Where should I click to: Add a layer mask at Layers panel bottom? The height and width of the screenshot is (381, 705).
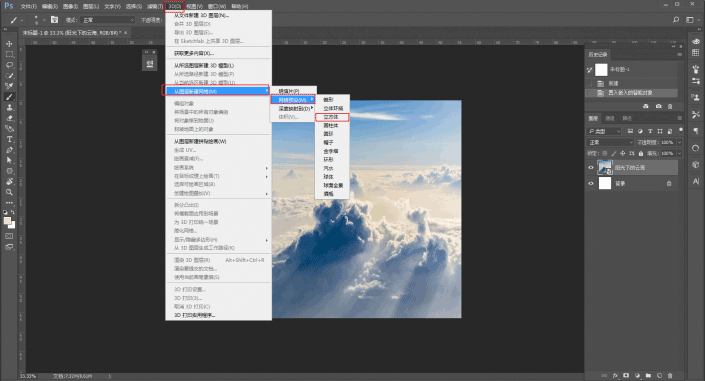pos(626,376)
